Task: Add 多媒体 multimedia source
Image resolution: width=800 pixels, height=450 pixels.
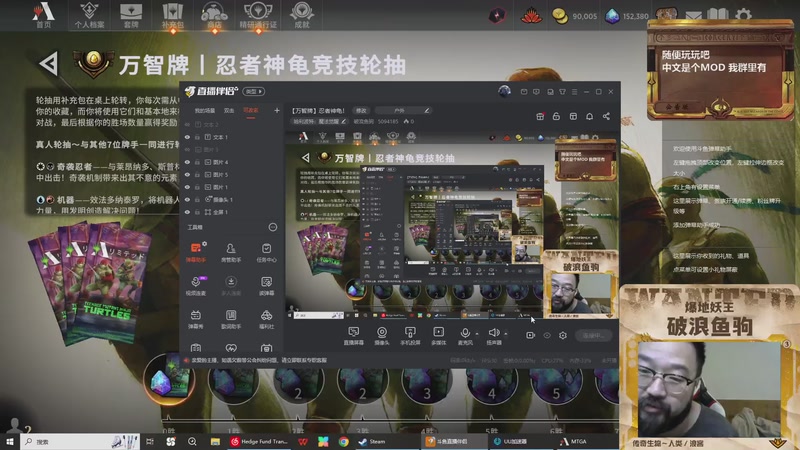Action: [x=438, y=336]
